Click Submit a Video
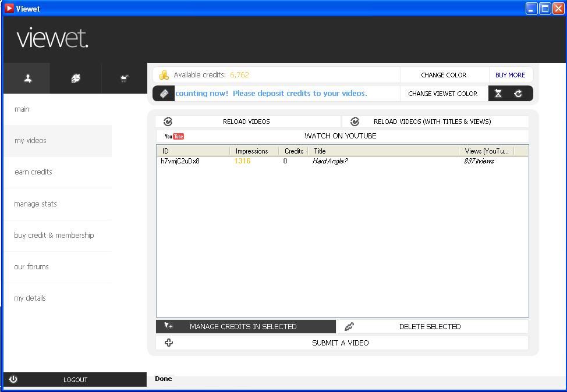The height and width of the screenshot is (392, 567). click(x=342, y=343)
